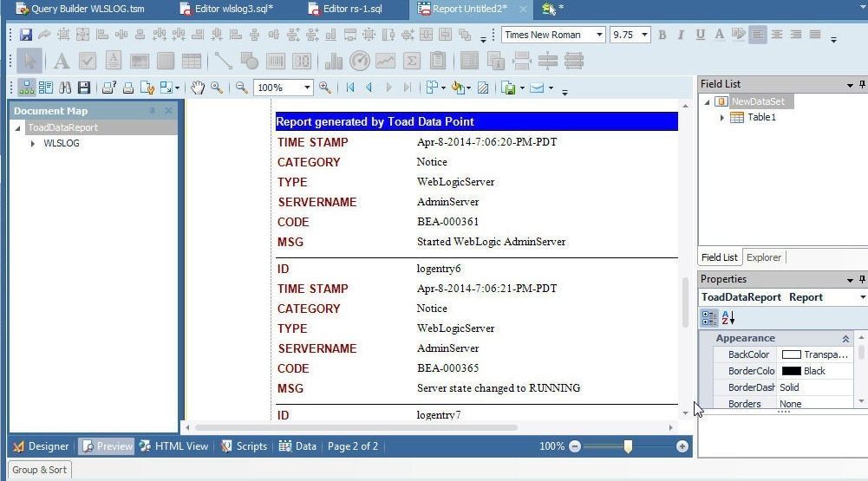Expand the WLSLOG node in Document Map
This screenshot has height=481, width=868.
coord(33,143)
